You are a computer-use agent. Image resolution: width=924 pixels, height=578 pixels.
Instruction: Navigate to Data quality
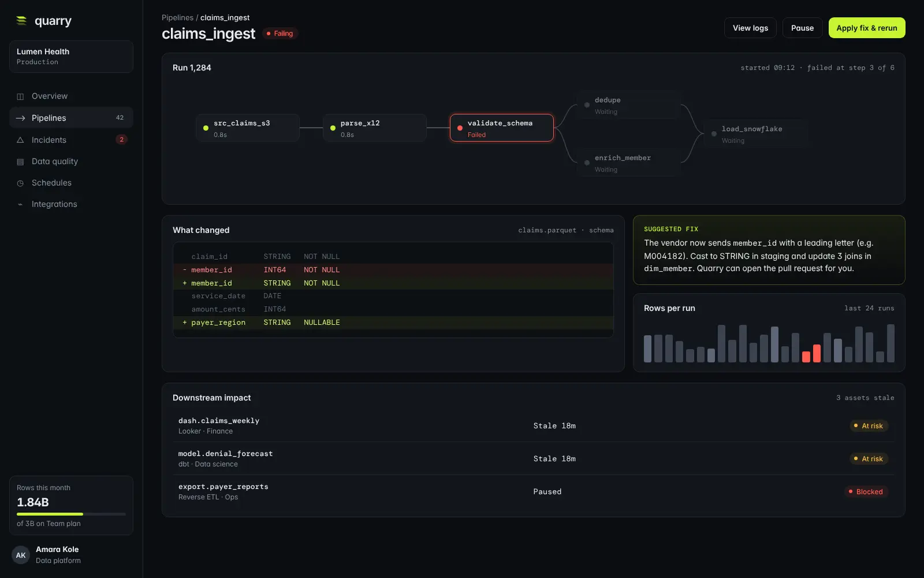(x=71, y=161)
